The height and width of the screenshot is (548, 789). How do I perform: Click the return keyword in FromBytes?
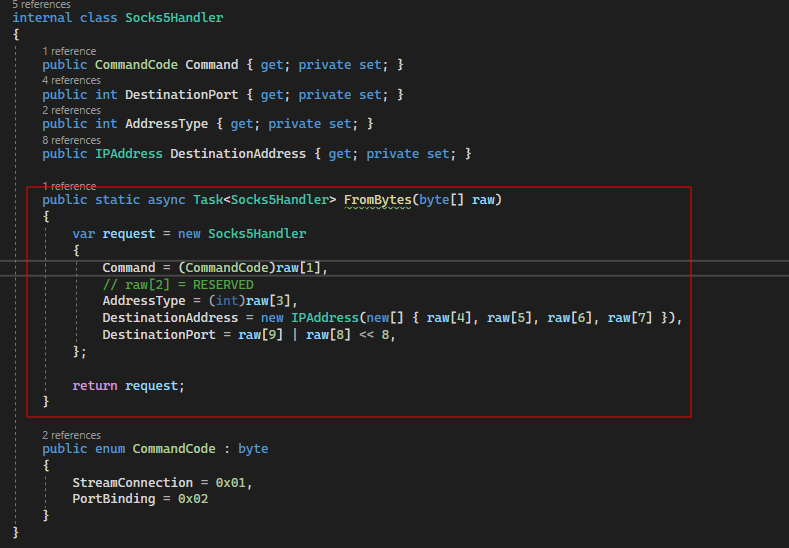coord(95,385)
